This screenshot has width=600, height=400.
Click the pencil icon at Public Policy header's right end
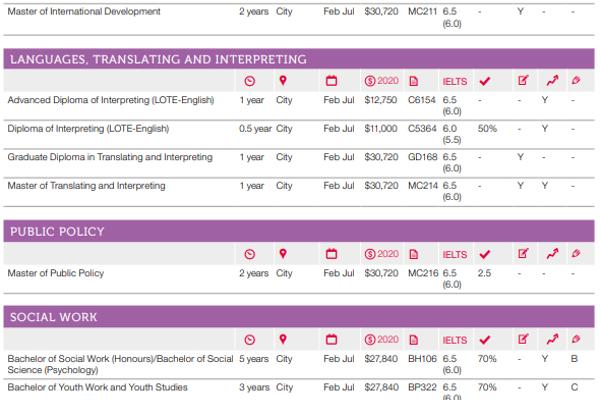(575, 253)
